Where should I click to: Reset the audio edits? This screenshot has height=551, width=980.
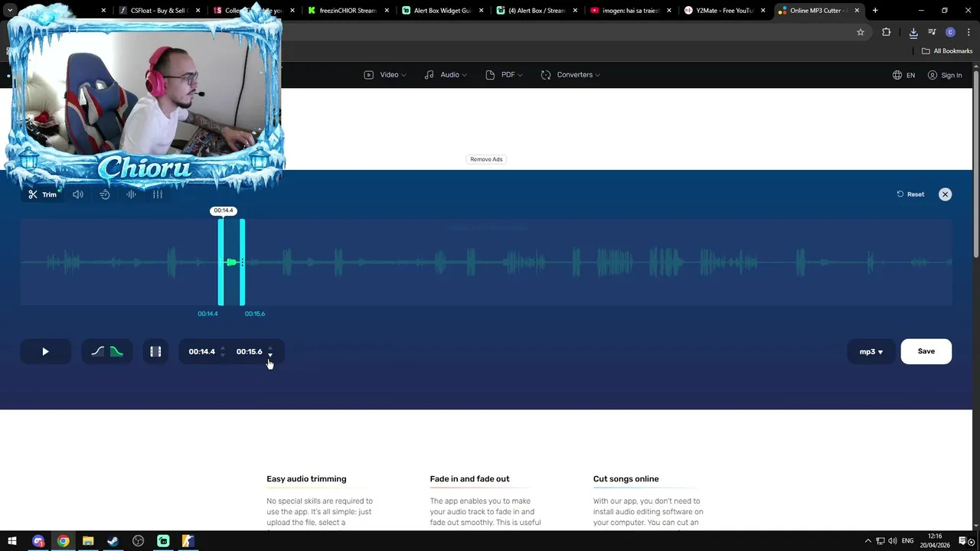click(x=910, y=194)
